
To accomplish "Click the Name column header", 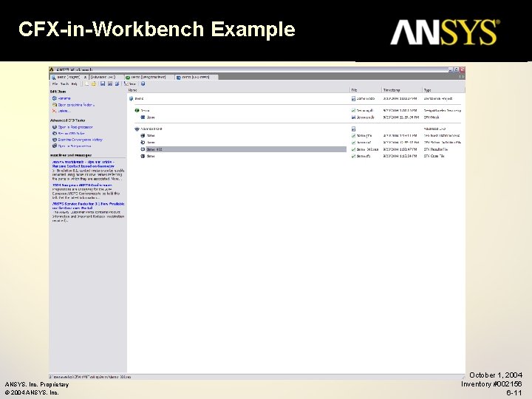I will tap(239, 90).
